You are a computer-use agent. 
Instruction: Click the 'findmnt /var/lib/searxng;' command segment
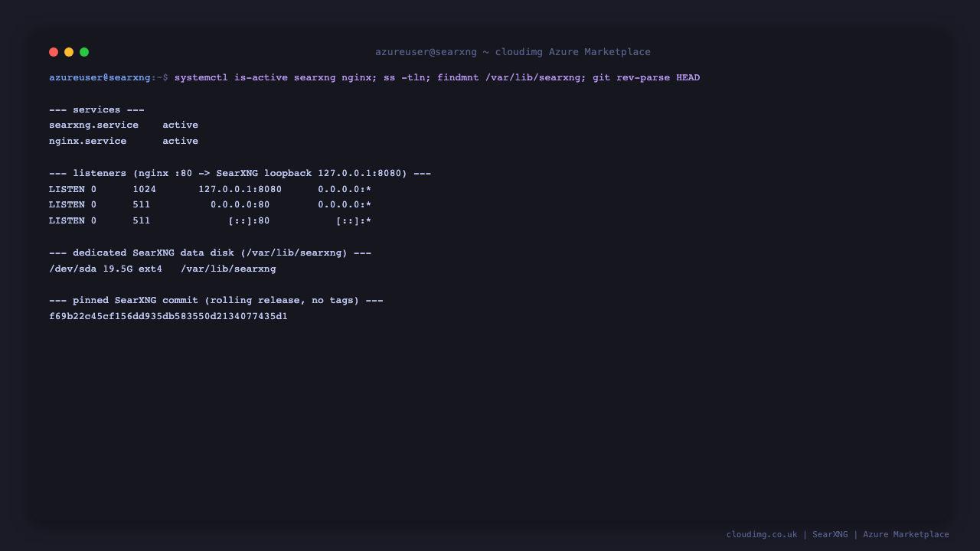click(x=511, y=78)
